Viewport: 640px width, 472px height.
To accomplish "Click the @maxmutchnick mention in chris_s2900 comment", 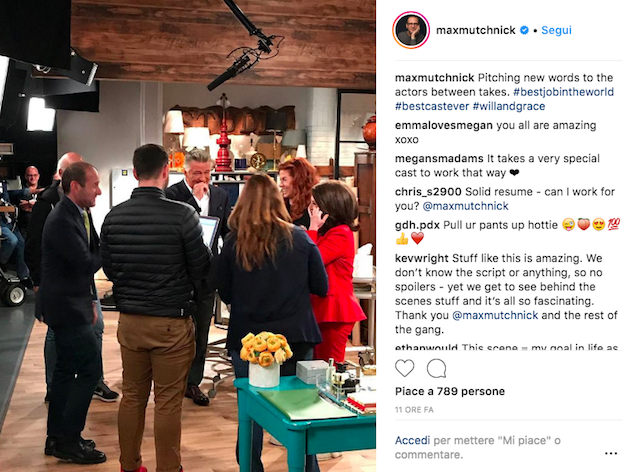I will pos(465,206).
